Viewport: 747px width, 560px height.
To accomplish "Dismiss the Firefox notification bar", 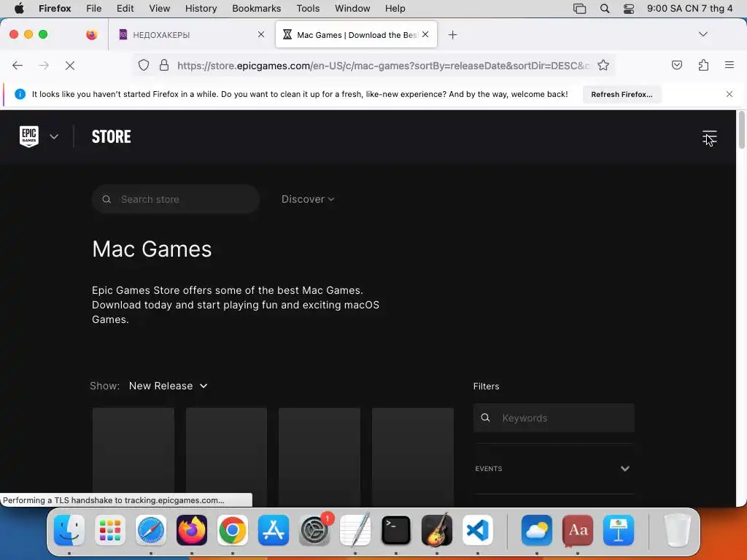I will click(x=729, y=94).
